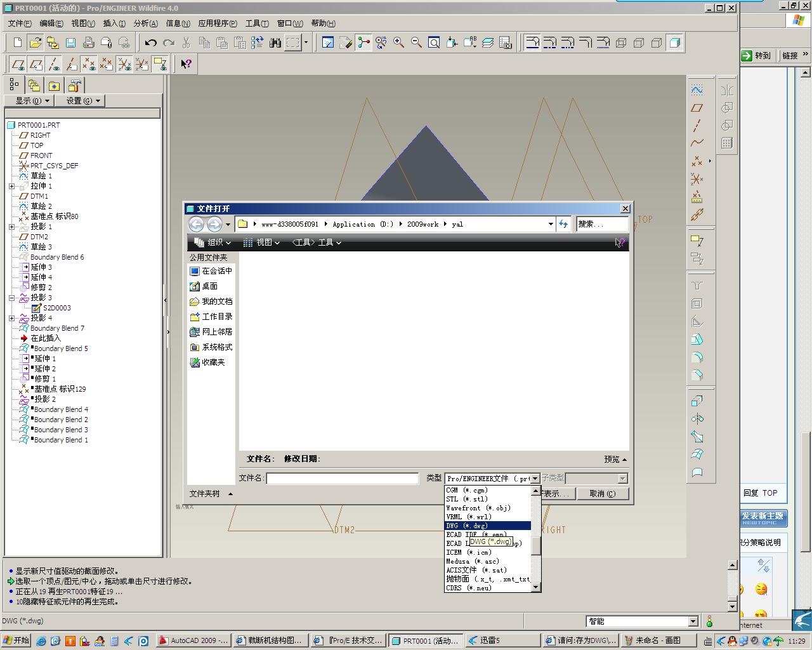This screenshot has width=812, height=650.
Task: Open the 组织 dropdown in file dialog
Action: 213,242
